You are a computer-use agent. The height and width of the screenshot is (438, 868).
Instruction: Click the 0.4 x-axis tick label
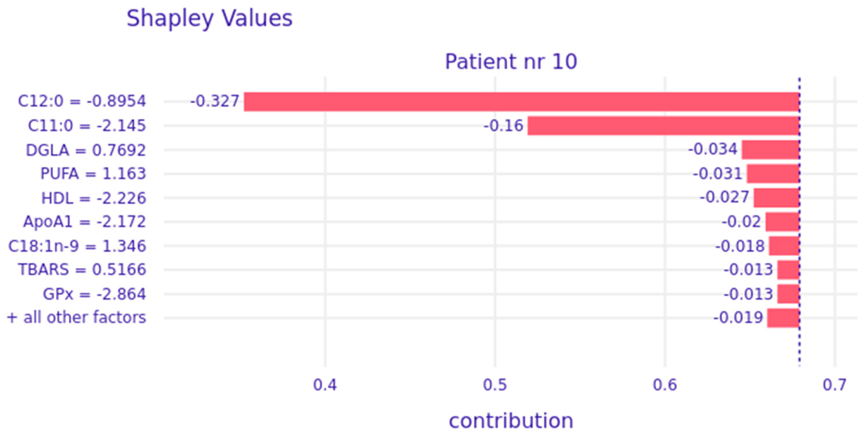[x=325, y=385]
